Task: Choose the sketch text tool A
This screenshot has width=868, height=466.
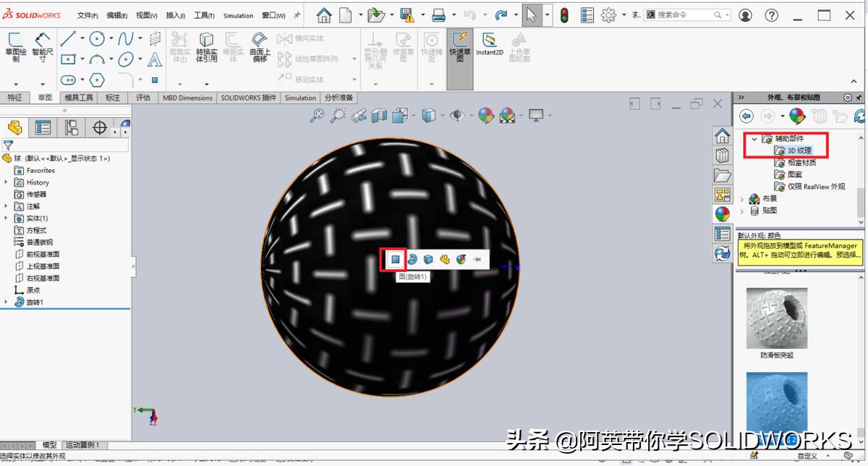Action: pyautogui.click(x=153, y=58)
